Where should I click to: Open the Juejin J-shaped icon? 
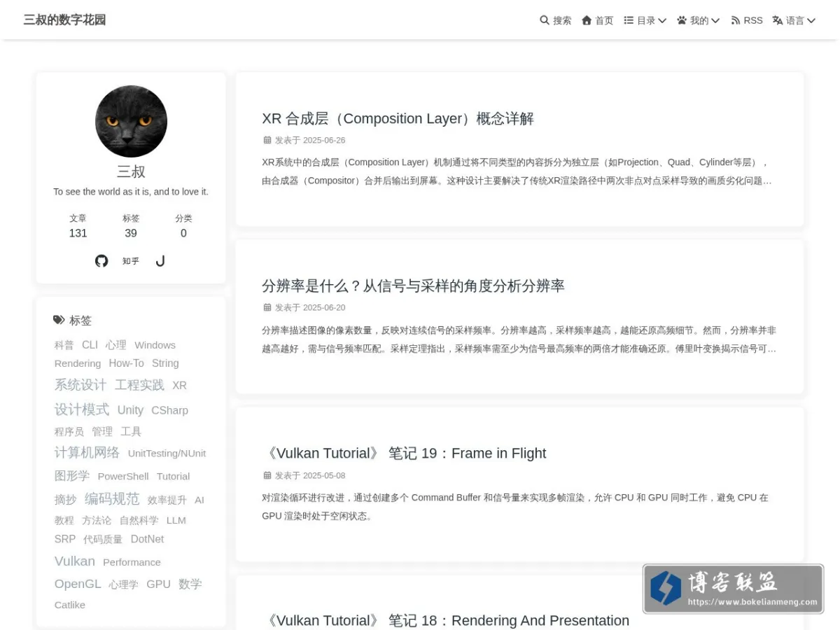click(x=160, y=260)
